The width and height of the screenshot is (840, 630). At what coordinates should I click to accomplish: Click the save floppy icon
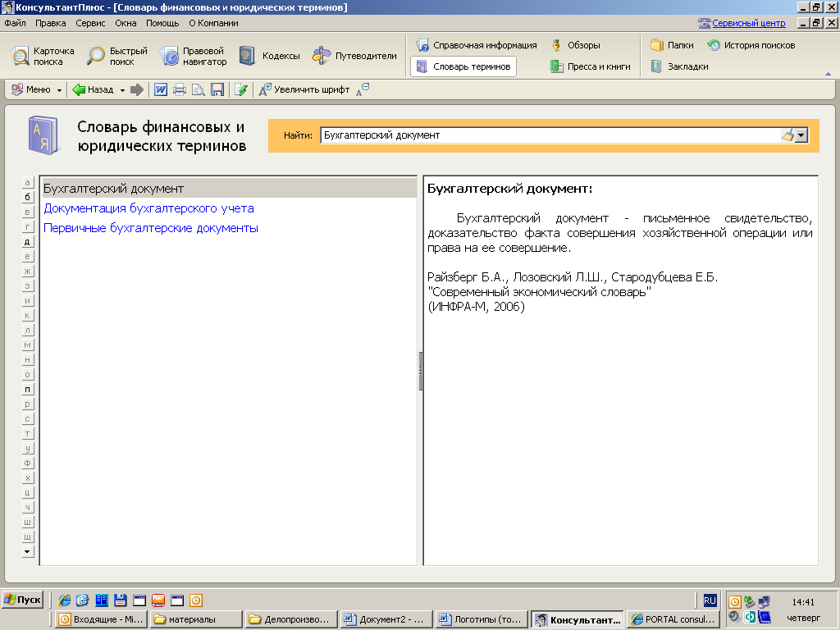pyautogui.click(x=217, y=89)
